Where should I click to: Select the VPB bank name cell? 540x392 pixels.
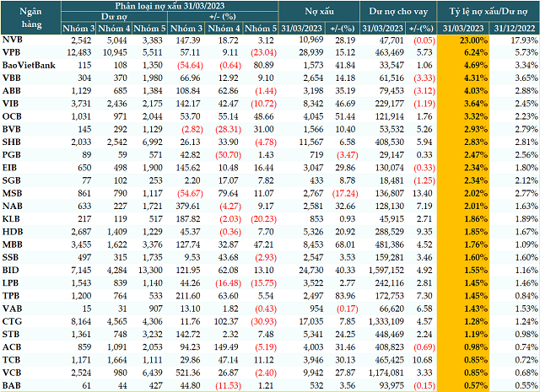pos(13,52)
